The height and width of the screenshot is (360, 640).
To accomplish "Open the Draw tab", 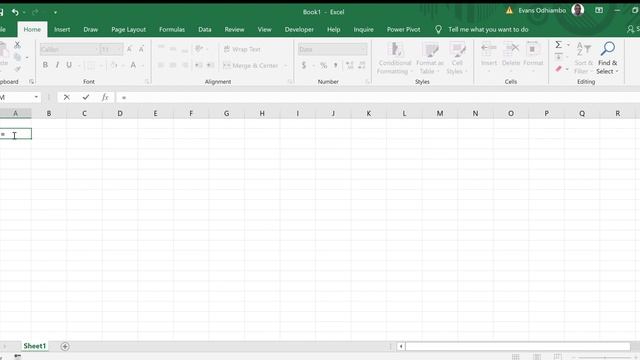I will point(91,29).
